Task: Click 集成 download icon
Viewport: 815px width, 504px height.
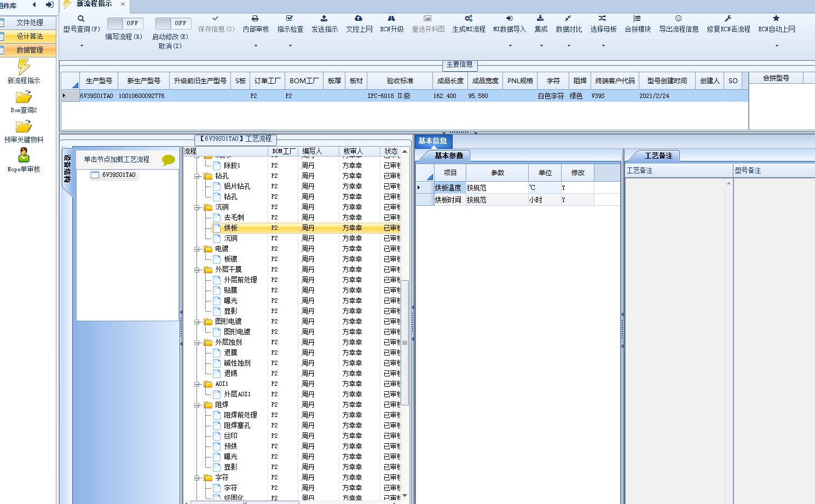Action: click(540, 19)
